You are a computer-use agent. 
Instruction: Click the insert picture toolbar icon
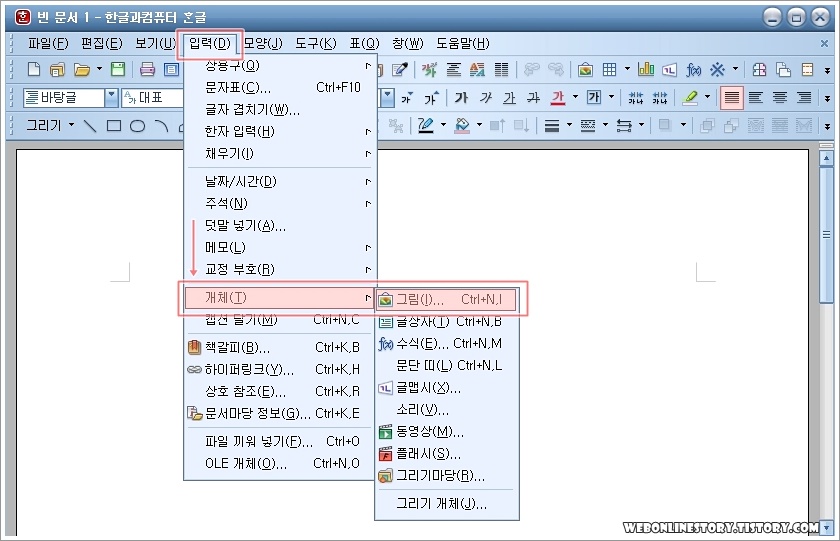pos(585,69)
